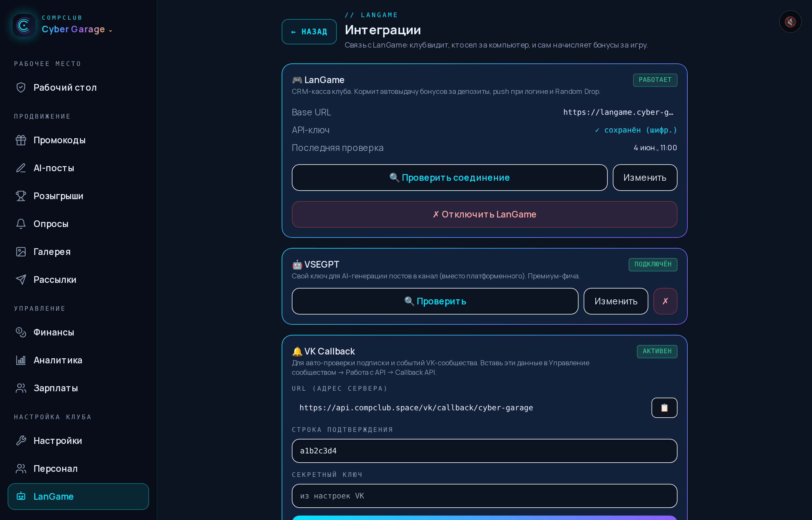Click the Рассылки label in sidebar

[x=55, y=280]
